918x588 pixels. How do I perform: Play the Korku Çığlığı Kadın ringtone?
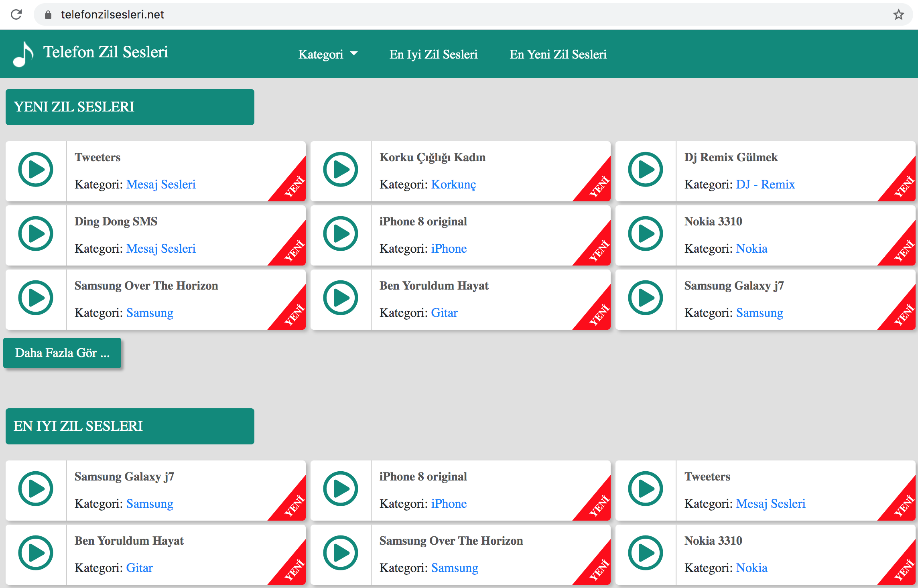tap(341, 169)
